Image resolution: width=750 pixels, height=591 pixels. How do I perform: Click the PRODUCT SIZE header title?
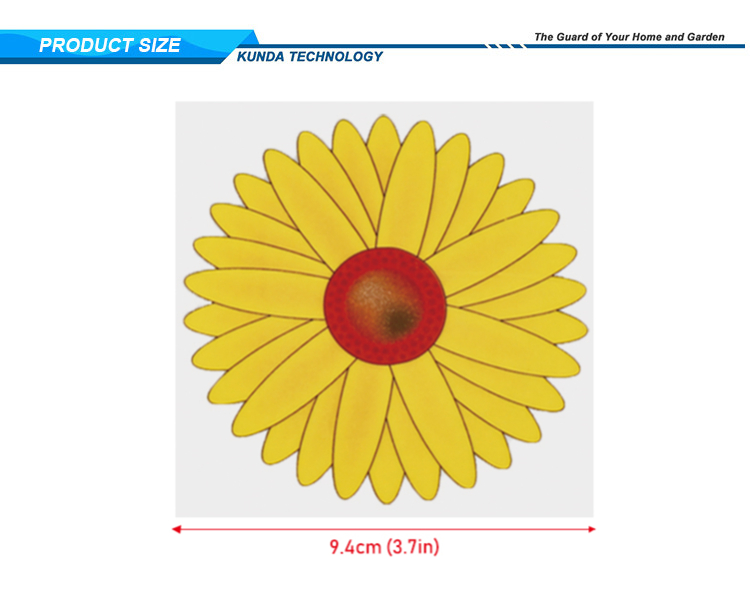[110, 46]
